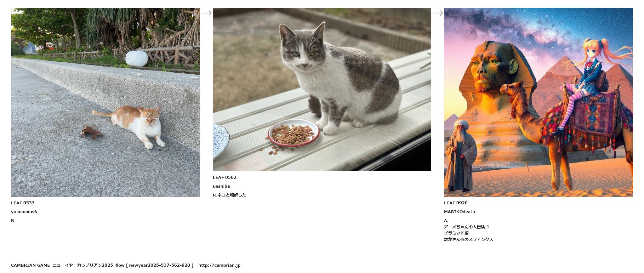The height and width of the screenshot is (273, 644).
Task: Click the caption line ピラミッド編
Action: [456, 233]
